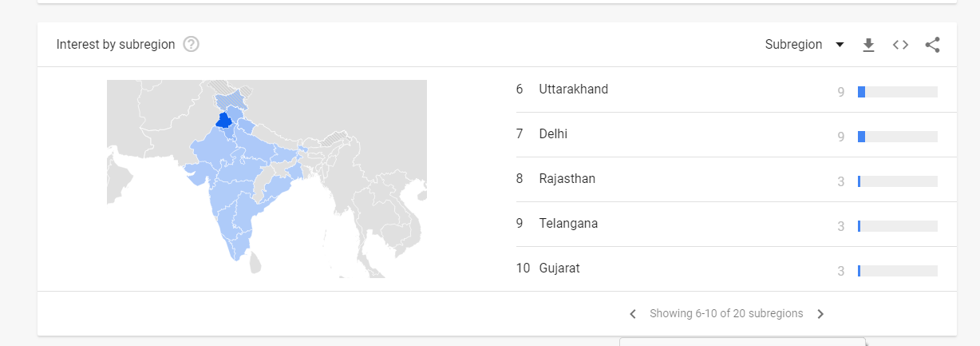Click the dark blue Punjab region on map

click(x=224, y=120)
